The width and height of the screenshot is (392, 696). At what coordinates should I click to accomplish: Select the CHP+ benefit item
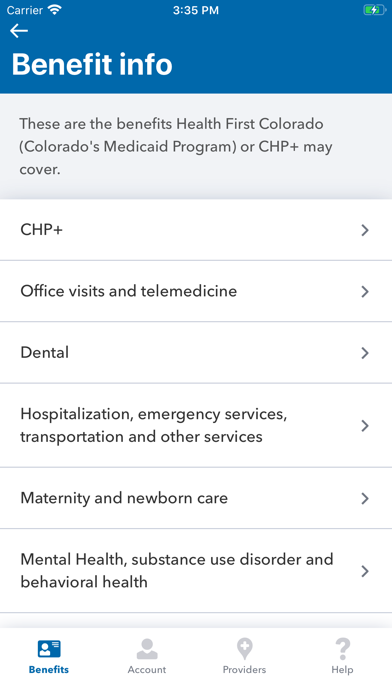tap(196, 230)
